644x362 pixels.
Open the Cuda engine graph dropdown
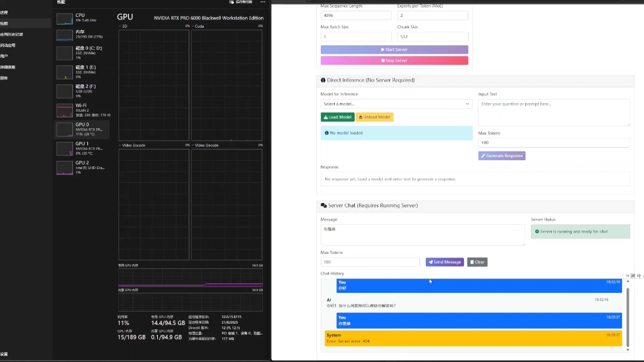(194, 26)
